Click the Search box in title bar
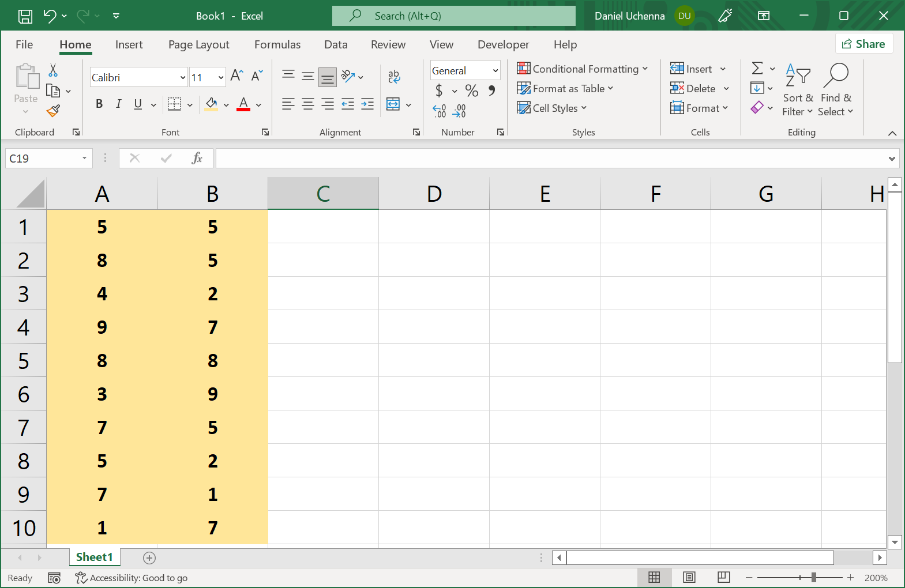The height and width of the screenshot is (588, 905). [x=454, y=16]
